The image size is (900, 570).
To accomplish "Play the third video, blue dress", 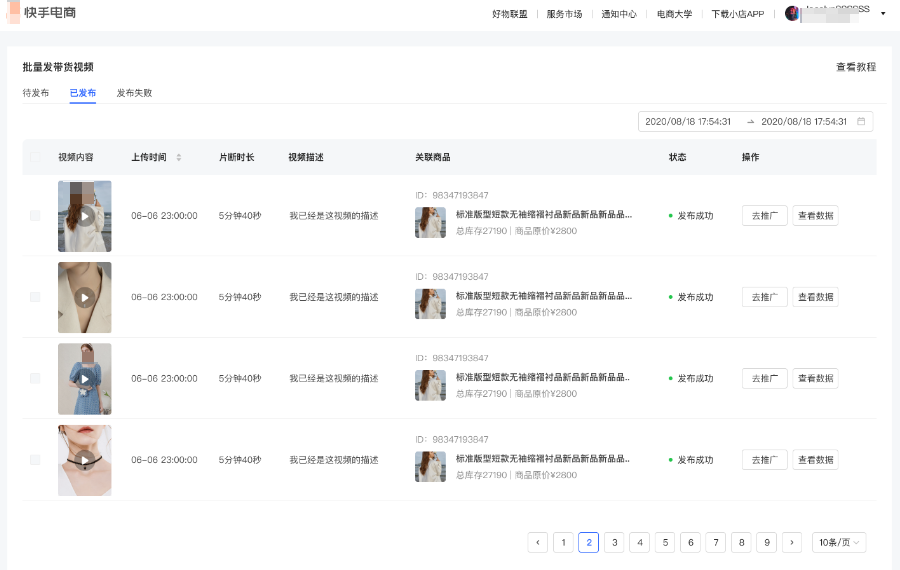I will 84,379.
